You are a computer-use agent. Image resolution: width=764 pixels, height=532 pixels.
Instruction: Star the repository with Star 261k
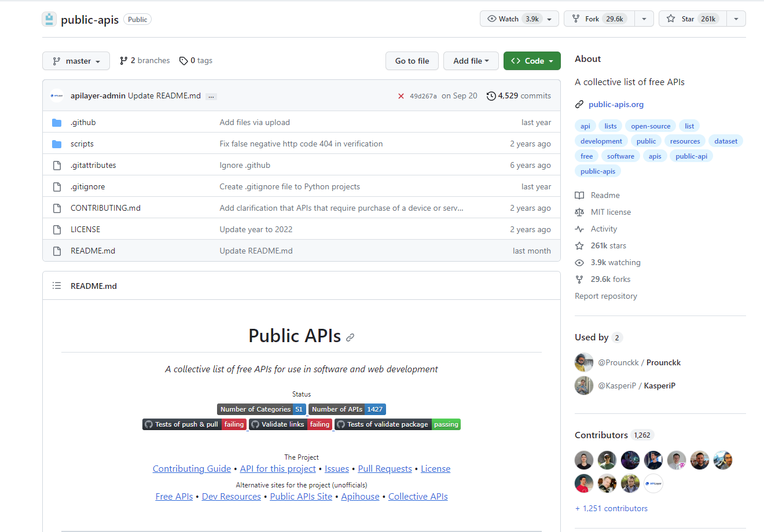[x=692, y=19]
